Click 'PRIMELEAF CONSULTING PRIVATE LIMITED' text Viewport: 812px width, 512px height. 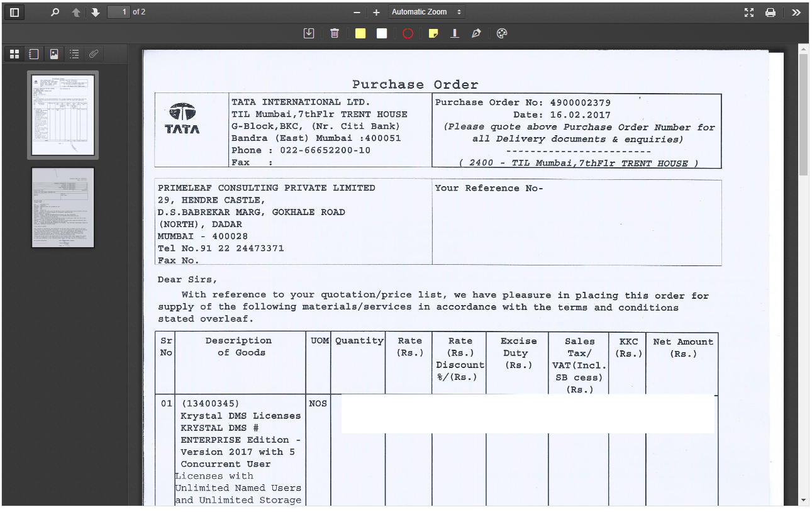coord(267,188)
